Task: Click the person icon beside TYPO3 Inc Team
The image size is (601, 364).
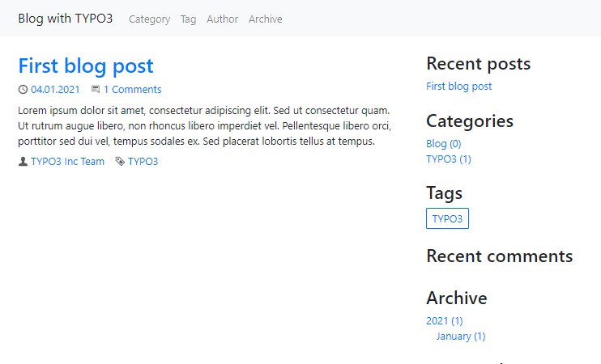Action: [x=23, y=162]
